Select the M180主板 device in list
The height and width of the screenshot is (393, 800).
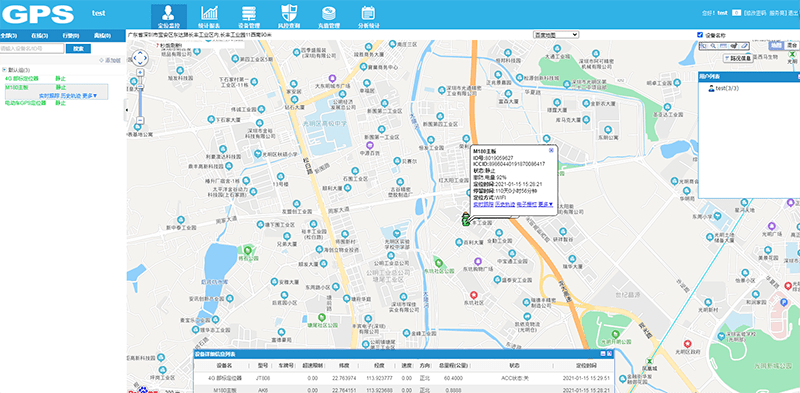click(16, 87)
